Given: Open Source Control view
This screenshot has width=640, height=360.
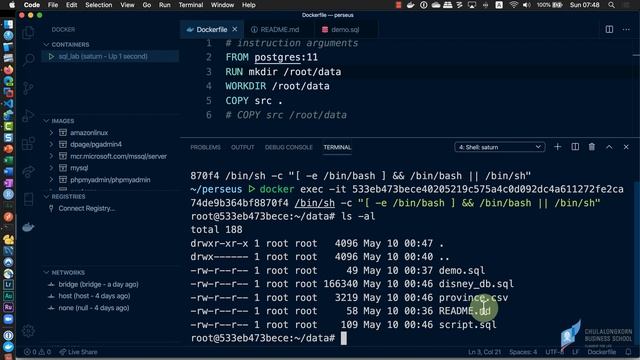Looking at the screenshot, I should [28, 88].
